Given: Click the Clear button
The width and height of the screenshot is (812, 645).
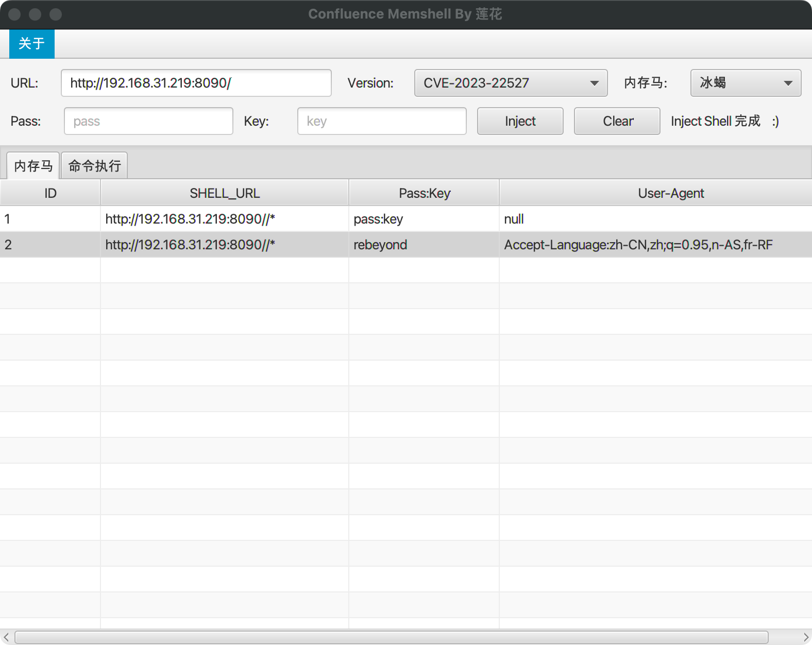Looking at the screenshot, I should pyautogui.click(x=617, y=121).
